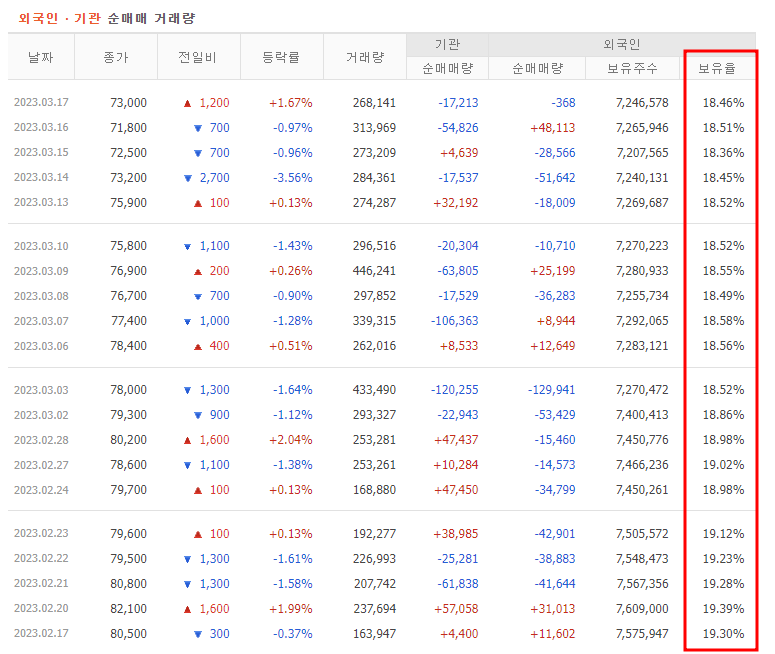Click the 종가 column header
Screen dimensions: 775x654
click(x=116, y=57)
